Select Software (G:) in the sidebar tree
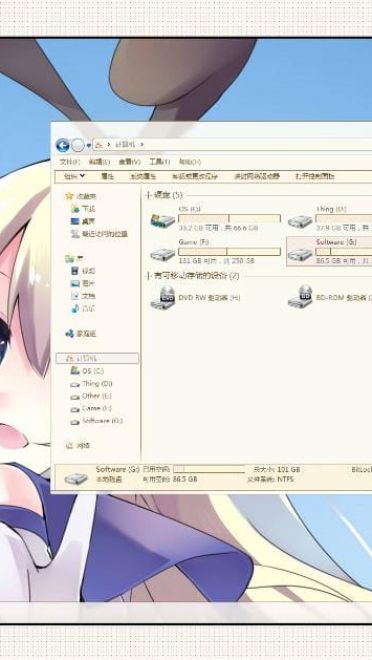372x660 pixels. [96, 421]
